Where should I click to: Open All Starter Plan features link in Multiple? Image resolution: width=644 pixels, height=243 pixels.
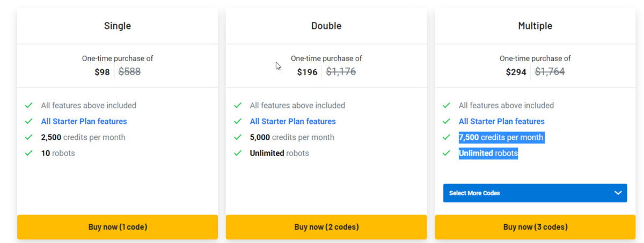tap(501, 121)
